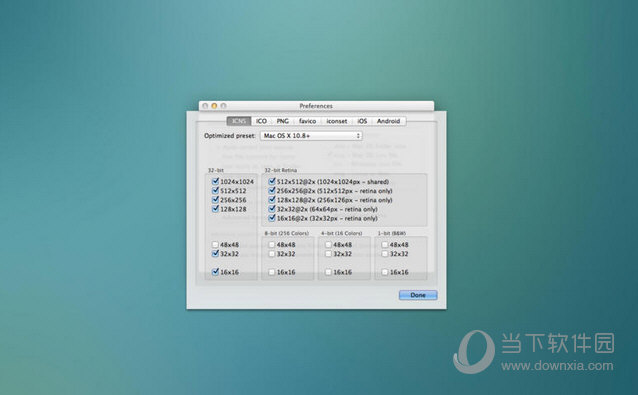638x395 pixels.
Task: Uncheck 32-bit 1024x1024 checkbox
Action: pyautogui.click(x=215, y=181)
